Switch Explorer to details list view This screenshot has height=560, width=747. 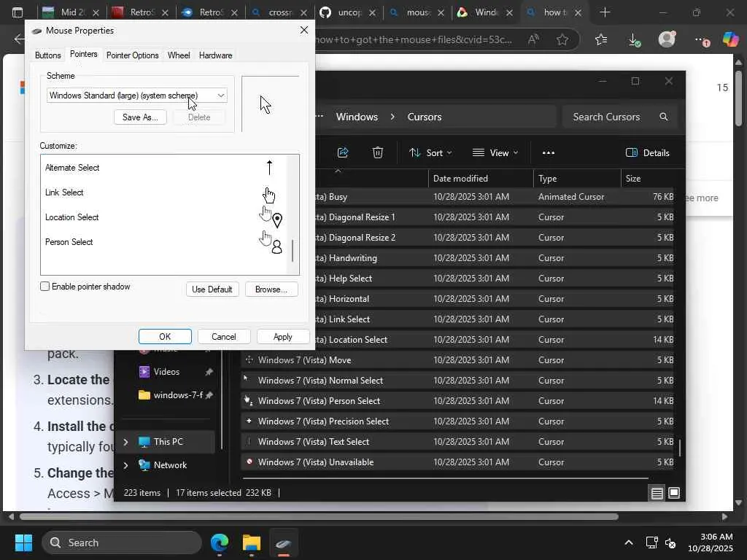tap(657, 493)
